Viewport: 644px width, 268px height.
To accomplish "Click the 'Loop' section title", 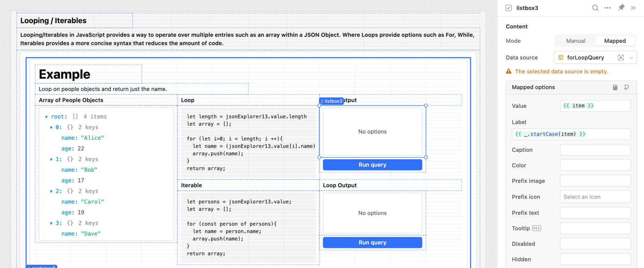I will tap(187, 100).
